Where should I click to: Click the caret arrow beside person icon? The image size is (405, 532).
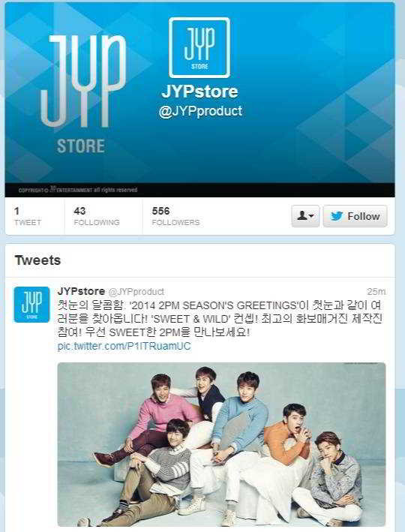click(311, 216)
